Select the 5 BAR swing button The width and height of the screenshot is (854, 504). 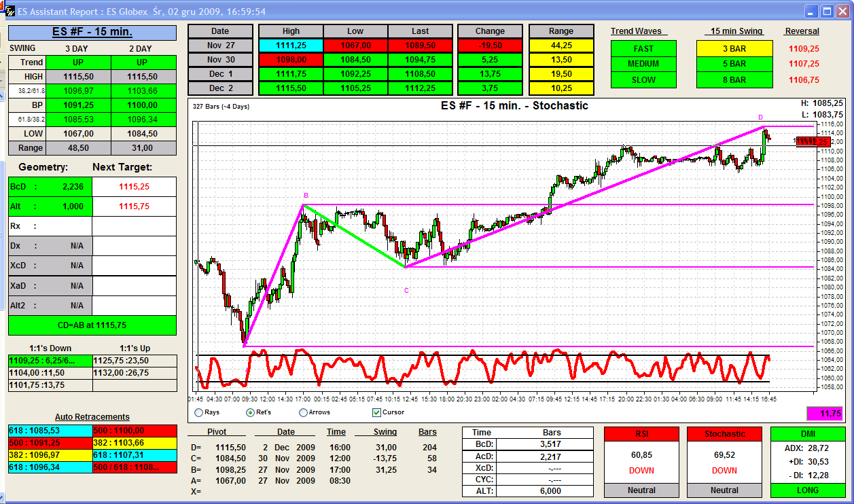[734, 64]
